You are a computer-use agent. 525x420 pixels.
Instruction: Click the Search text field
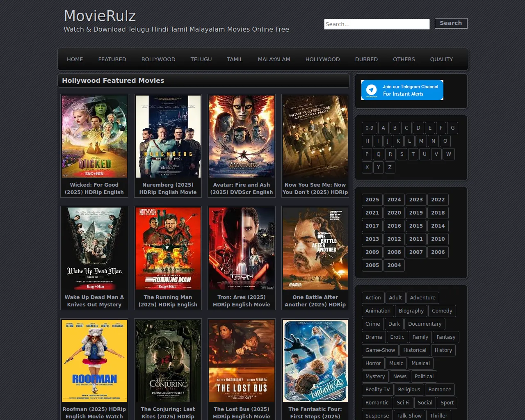[377, 24]
